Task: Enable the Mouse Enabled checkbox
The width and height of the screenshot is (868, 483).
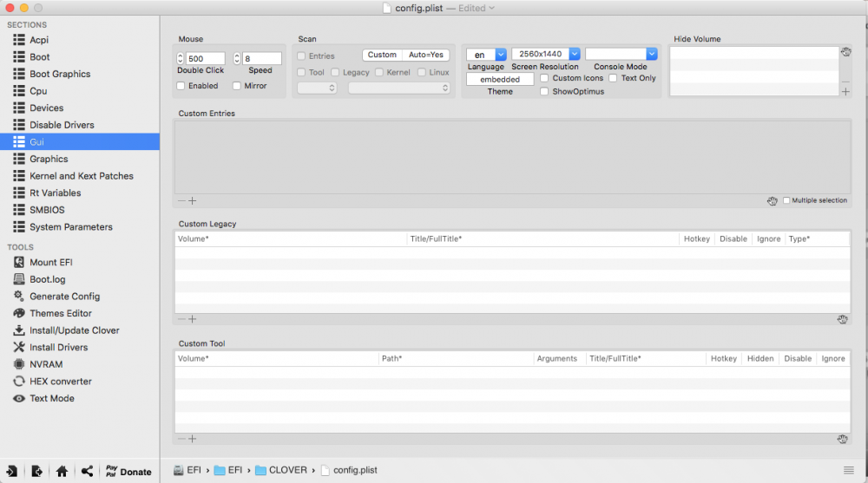Action: pyautogui.click(x=181, y=86)
